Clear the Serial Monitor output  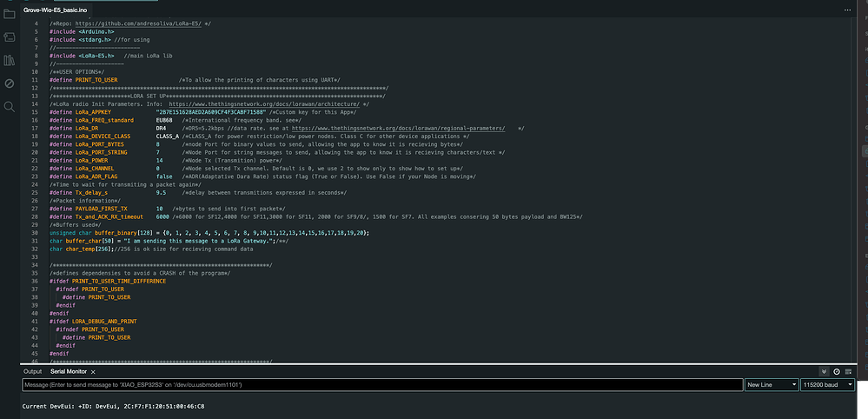click(848, 372)
